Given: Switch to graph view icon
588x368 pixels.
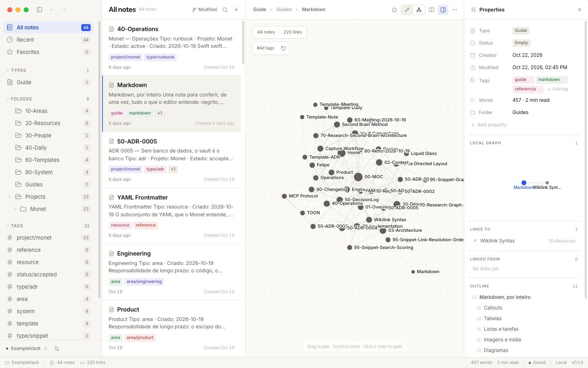Looking at the screenshot, I should pos(419,10).
